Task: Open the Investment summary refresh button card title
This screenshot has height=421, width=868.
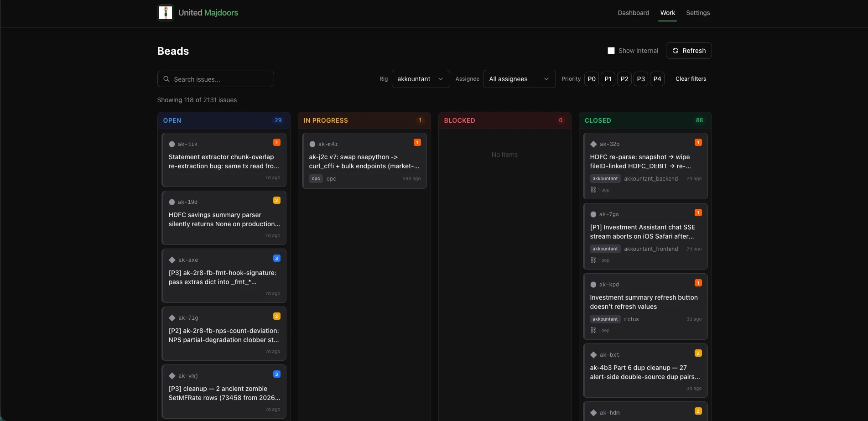Action: [644, 302]
